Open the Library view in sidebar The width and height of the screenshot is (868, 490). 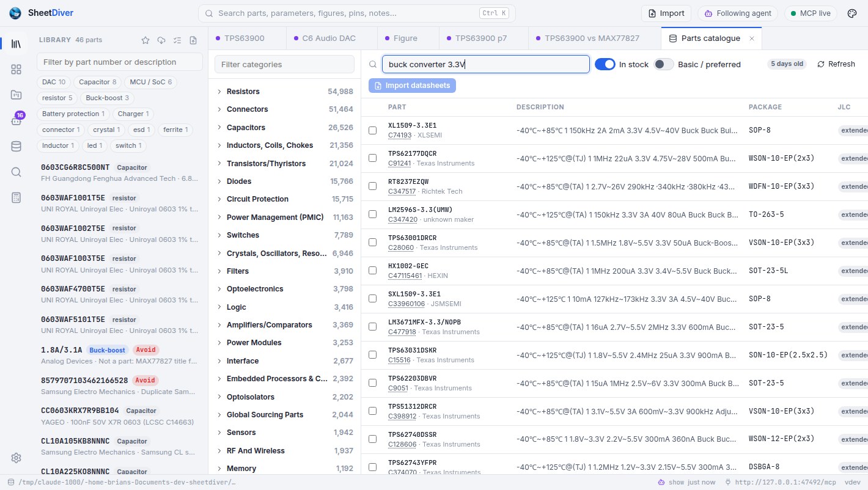point(16,44)
